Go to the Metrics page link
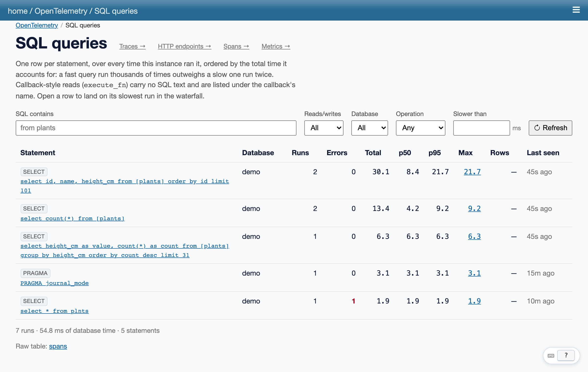Viewport: 588px width, 372px height. coord(276,46)
